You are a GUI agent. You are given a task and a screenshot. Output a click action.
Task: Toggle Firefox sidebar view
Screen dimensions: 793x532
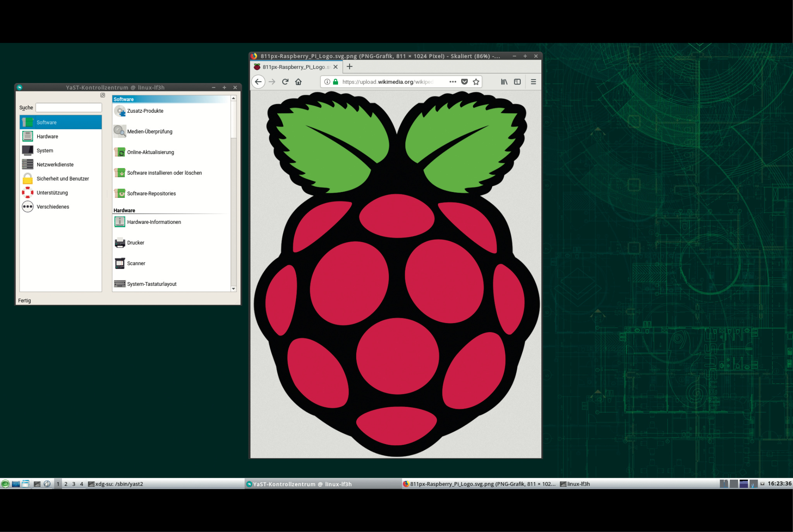point(517,82)
